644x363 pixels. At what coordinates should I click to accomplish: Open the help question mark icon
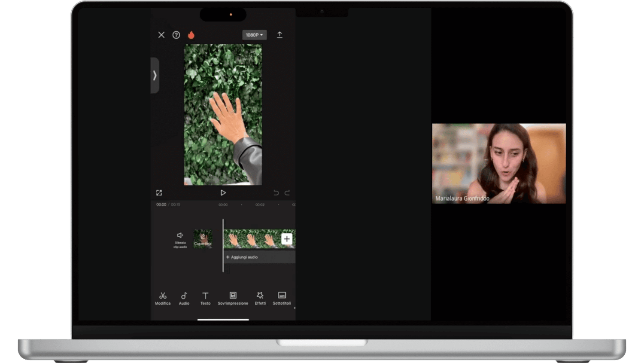click(x=176, y=35)
